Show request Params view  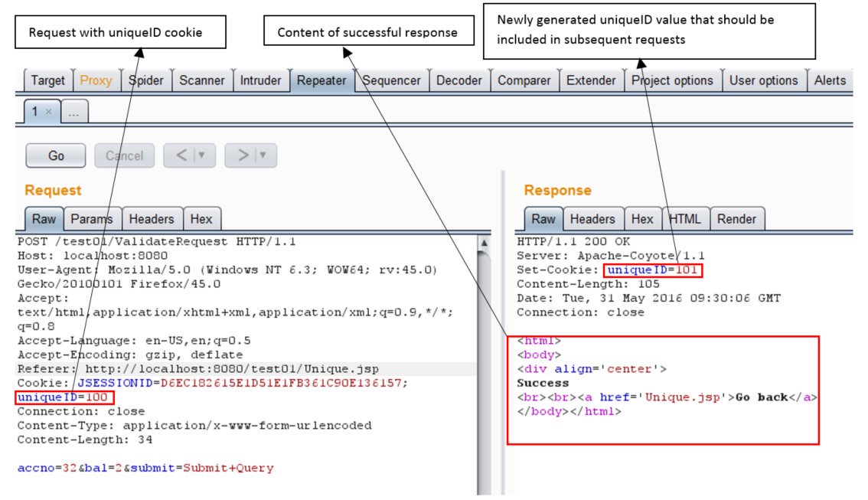pyautogui.click(x=92, y=219)
